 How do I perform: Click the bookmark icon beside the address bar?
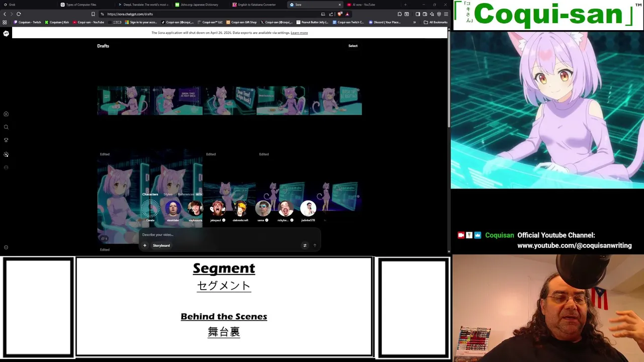coord(93,14)
